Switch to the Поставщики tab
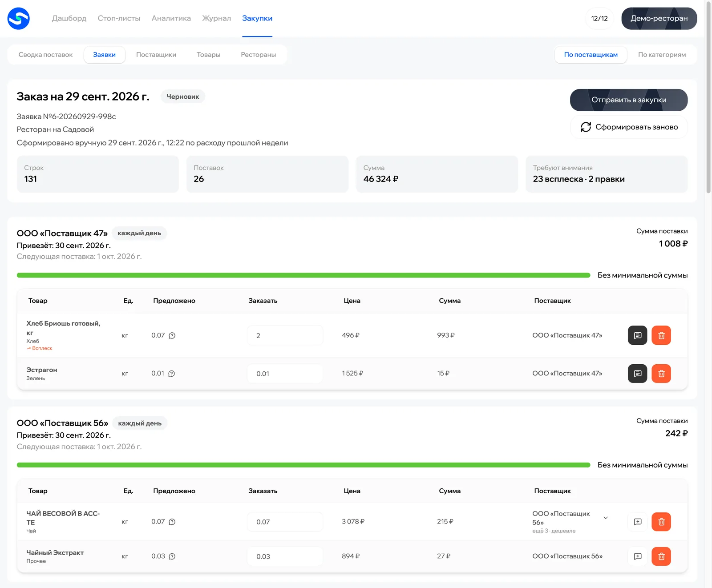This screenshot has width=712, height=588. tap(156, 55)
